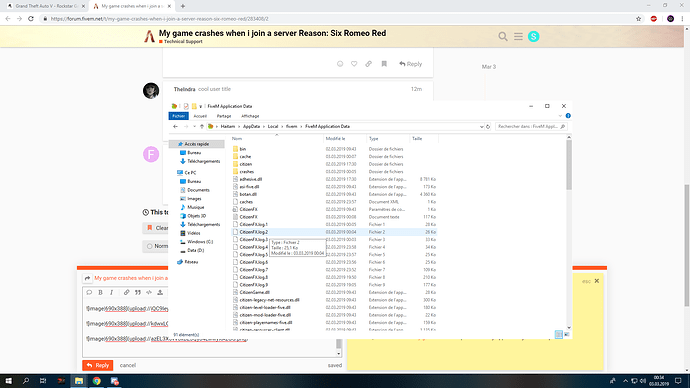Click the Explorer file list scrollbar
Viewport: 690px width, 388px height.
pyautogui.click(x=569, y=165)
